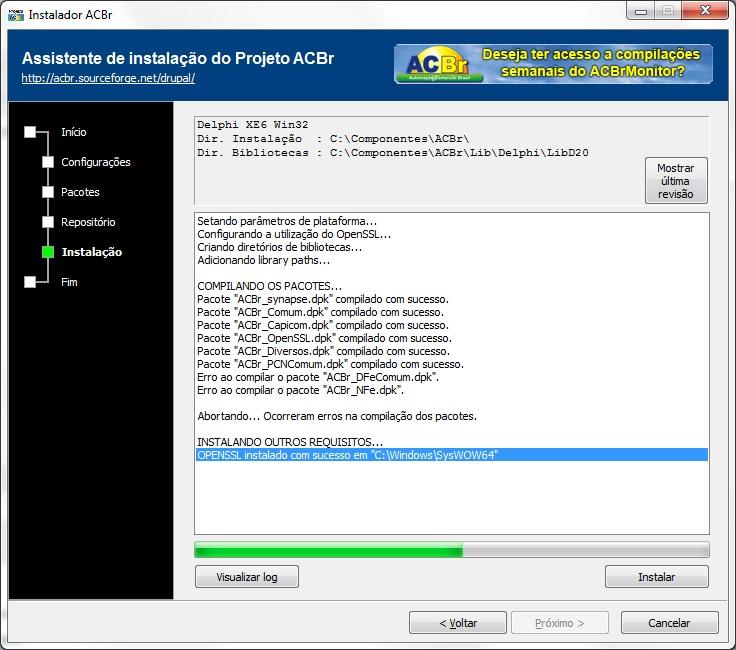Screen dimensions: 736x650
Task: Click the Pacotes step label
Action: coord(80,192)
